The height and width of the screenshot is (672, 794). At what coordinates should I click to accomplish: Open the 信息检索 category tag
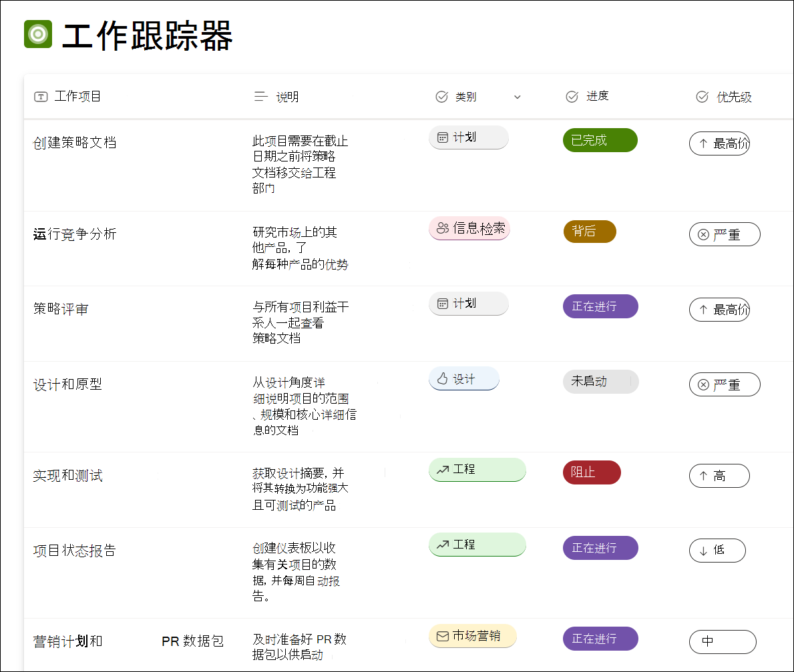pos(469,228)
